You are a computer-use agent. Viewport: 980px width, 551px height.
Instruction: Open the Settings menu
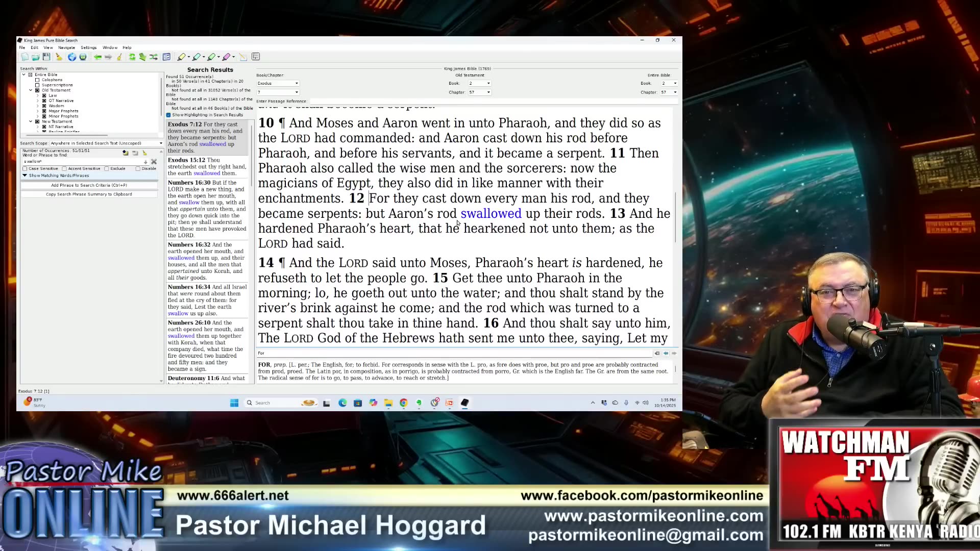pos(88,47)
